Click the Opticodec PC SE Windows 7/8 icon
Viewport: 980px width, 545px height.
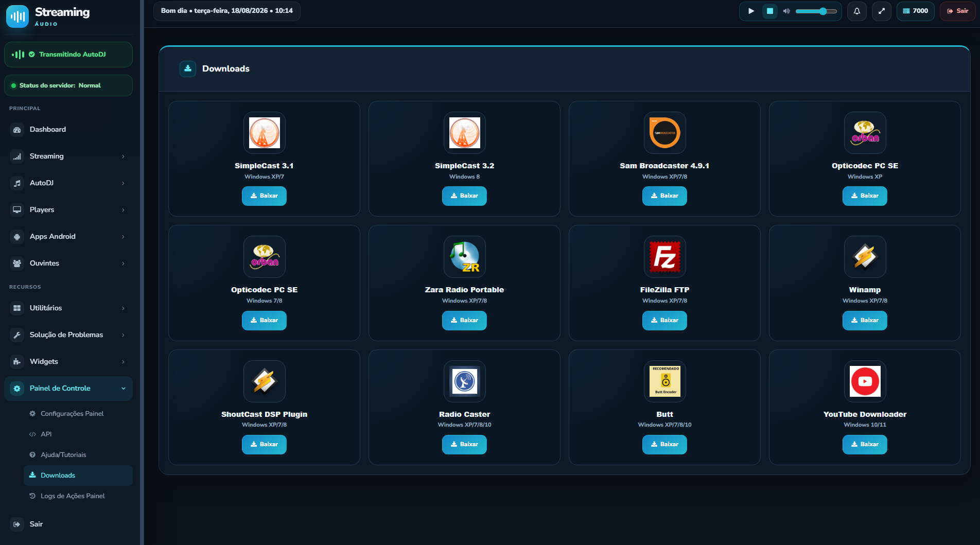[x=265, y=257]
